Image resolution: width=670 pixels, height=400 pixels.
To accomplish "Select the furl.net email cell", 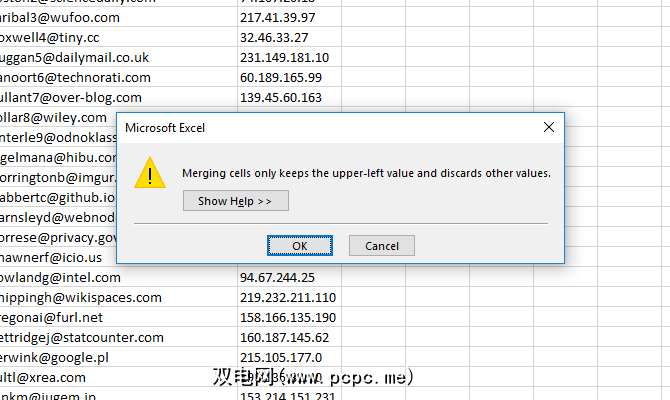I will click(x=61, y=317).
